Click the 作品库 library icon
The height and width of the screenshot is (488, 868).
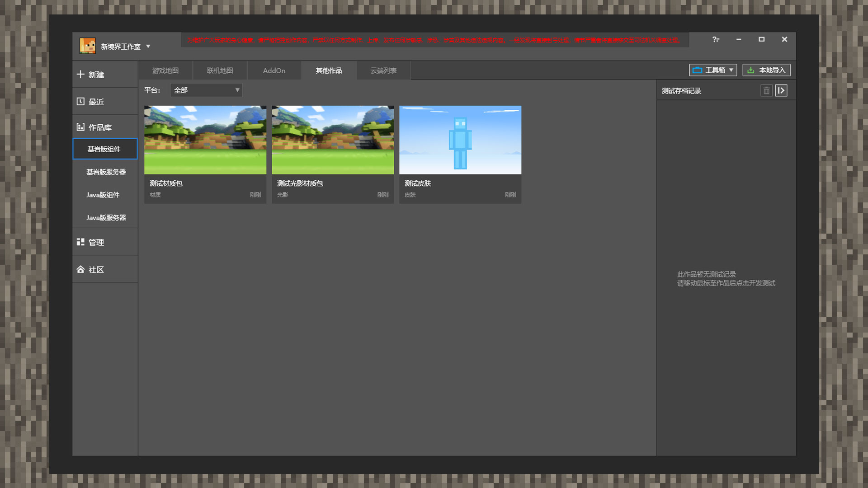click(80, 127)
